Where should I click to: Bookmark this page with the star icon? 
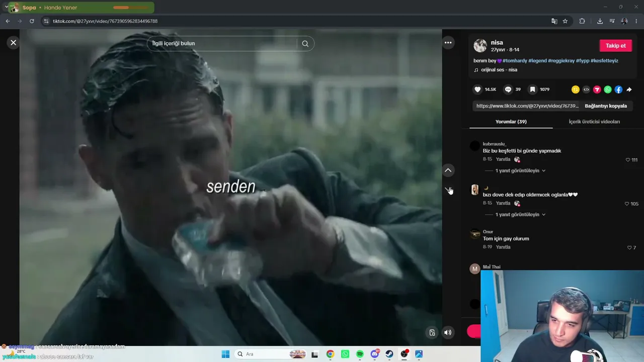[565, 21]
